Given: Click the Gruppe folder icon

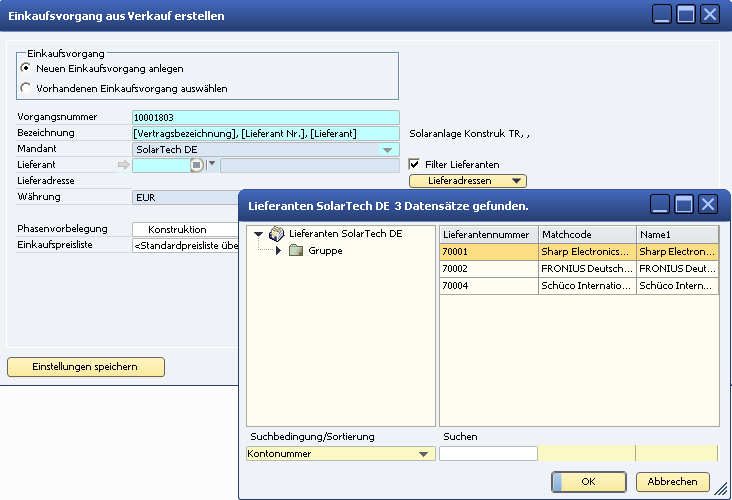Looking at the screenshot, I should pos(296,251).
